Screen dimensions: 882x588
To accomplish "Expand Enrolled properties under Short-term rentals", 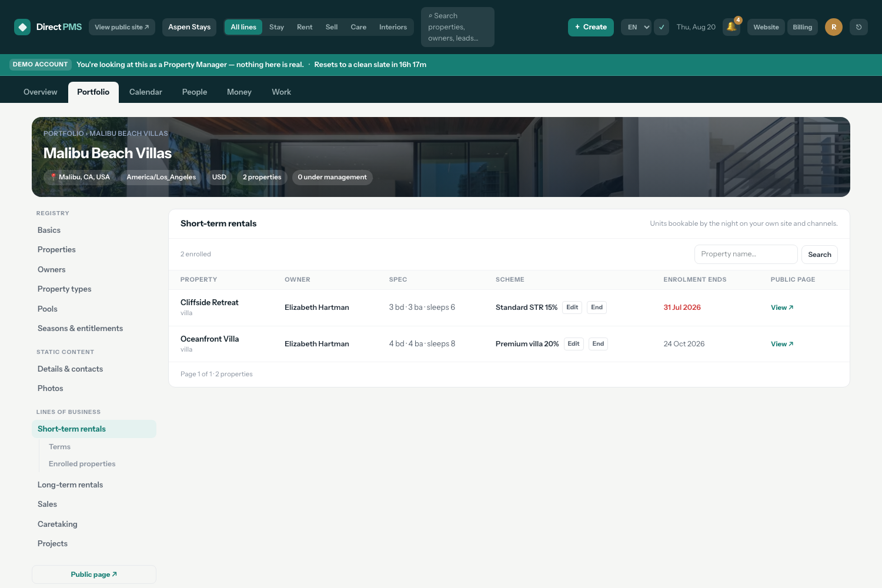I will [82, 464].
